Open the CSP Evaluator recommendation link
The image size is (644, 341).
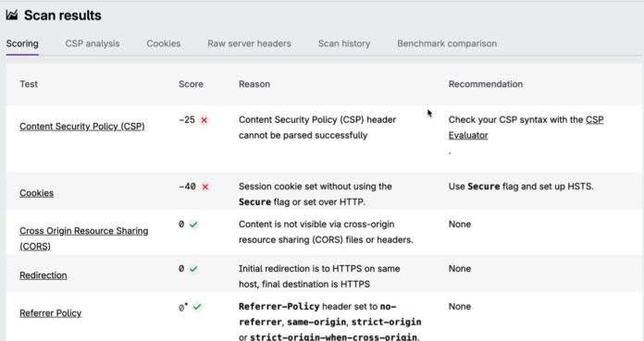(x=526, y=128)
